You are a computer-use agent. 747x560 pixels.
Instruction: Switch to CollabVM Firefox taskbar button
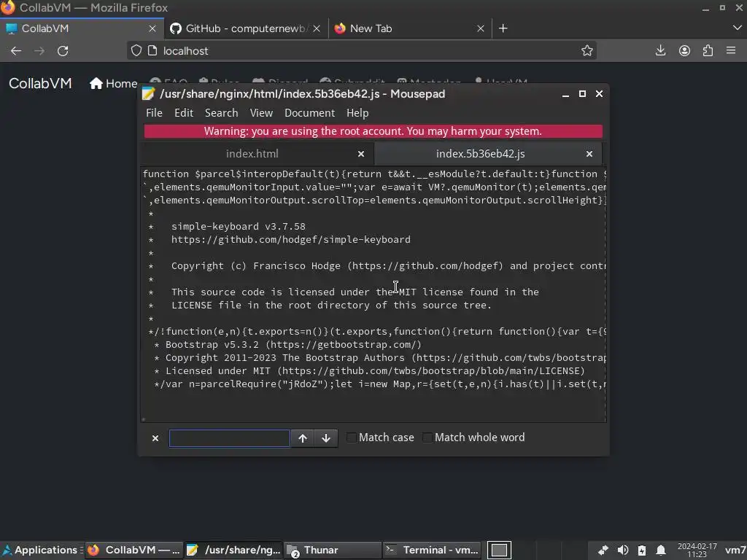(x=134, y=550)
